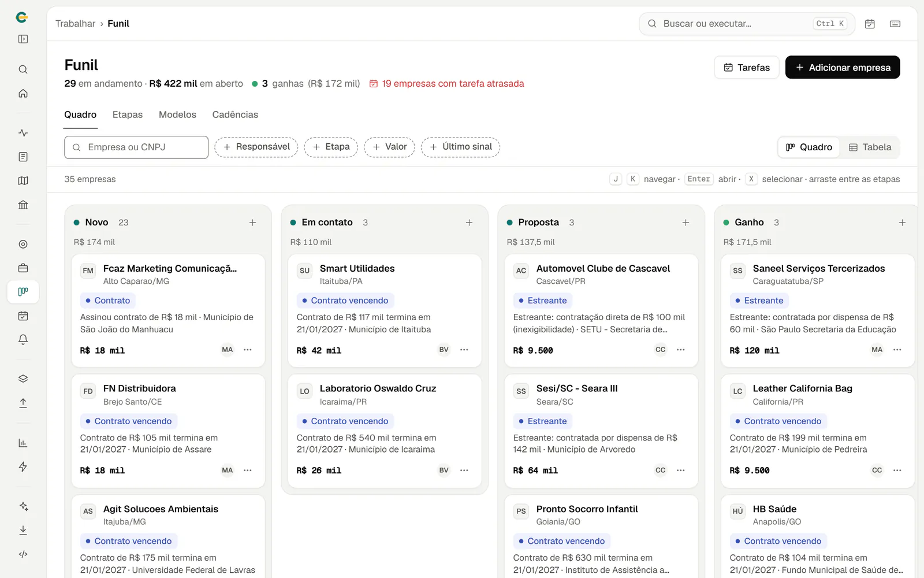Screen dimensions: 924x578
Task: Open the calendar icon in top bar
Action: tap(870, 24)
